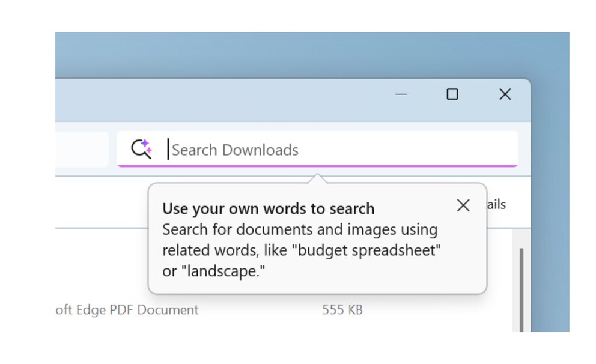The width and height of the screenshot is (596, 364).
Task: Click the address bar box beside search
Action: pyautogui.click(x=82, y=150)
